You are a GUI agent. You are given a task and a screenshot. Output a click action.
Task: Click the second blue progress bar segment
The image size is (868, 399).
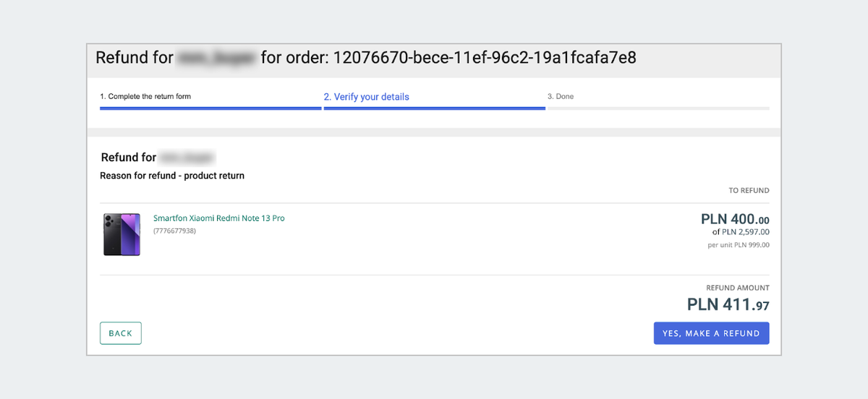click(434, 108)
